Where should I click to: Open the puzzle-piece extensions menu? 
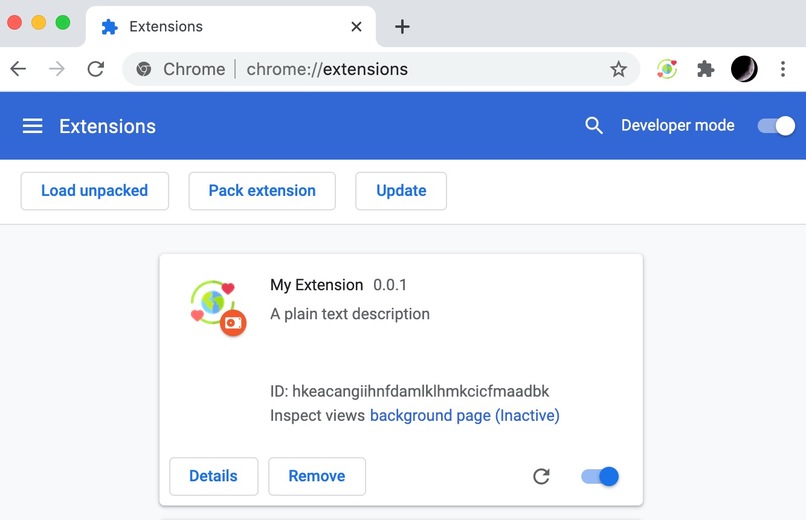(705, 69)
